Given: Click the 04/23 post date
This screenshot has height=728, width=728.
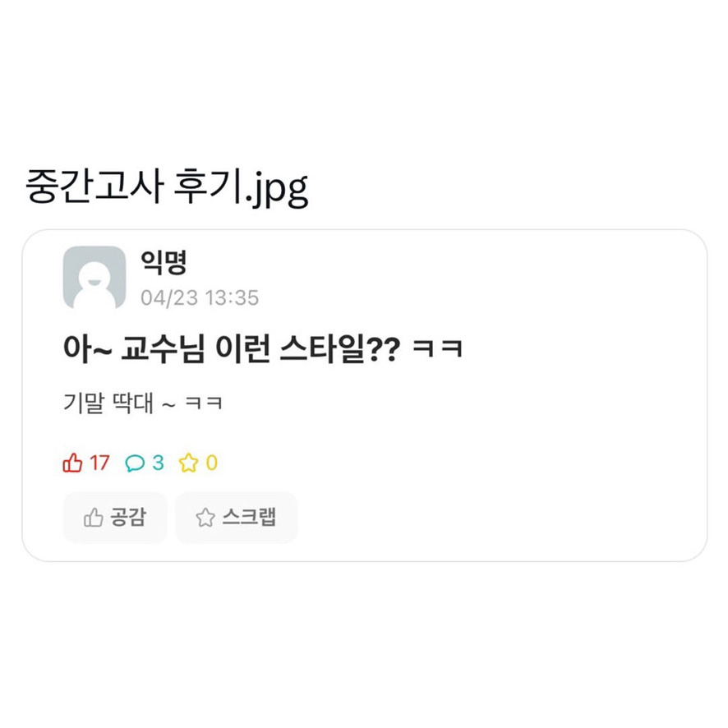Looking at the screenshot, I should (x=169, y=297).
